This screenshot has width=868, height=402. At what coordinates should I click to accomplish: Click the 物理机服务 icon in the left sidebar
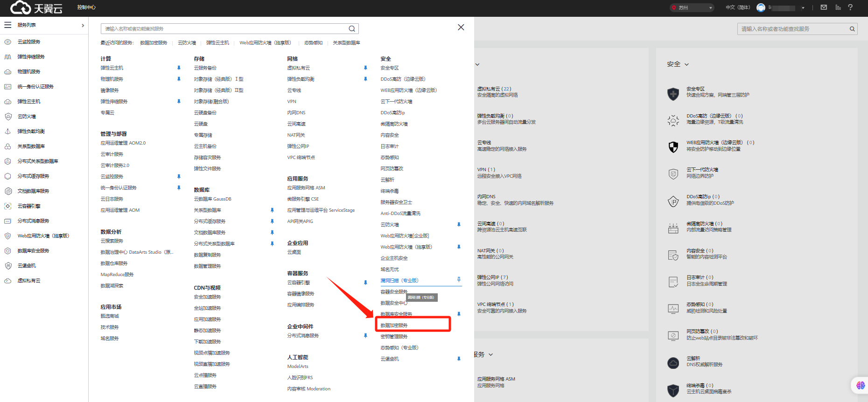(8, 72)
